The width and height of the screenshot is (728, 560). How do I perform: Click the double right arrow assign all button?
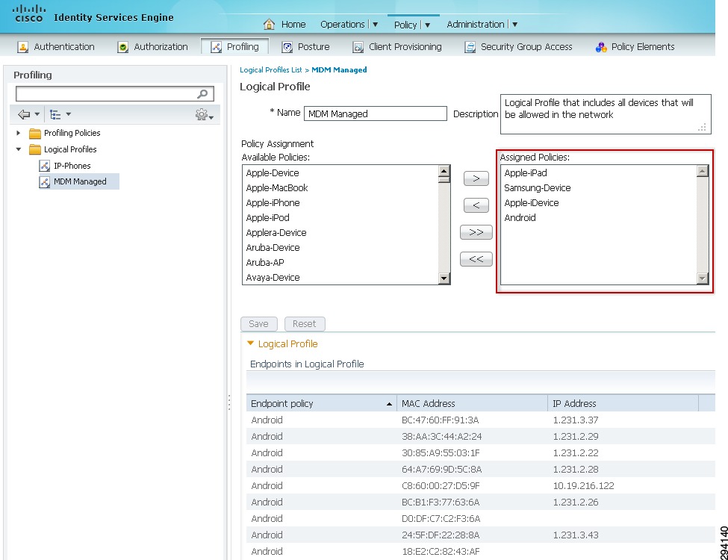click(476, 232)
